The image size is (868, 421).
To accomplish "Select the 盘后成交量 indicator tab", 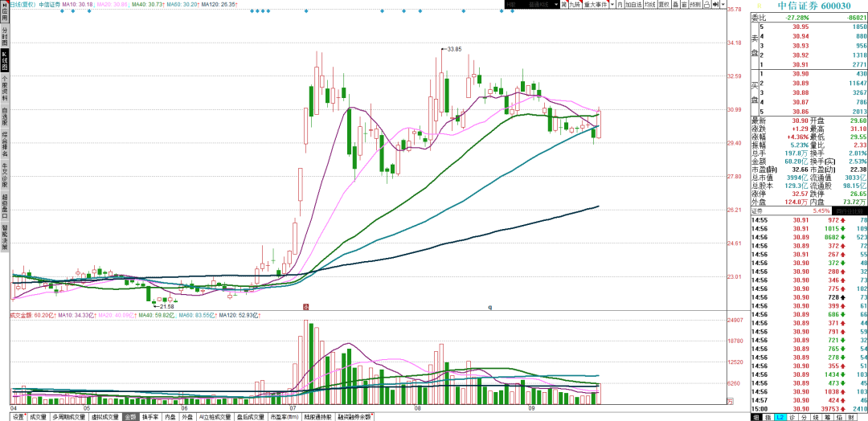I will [251, 416].
